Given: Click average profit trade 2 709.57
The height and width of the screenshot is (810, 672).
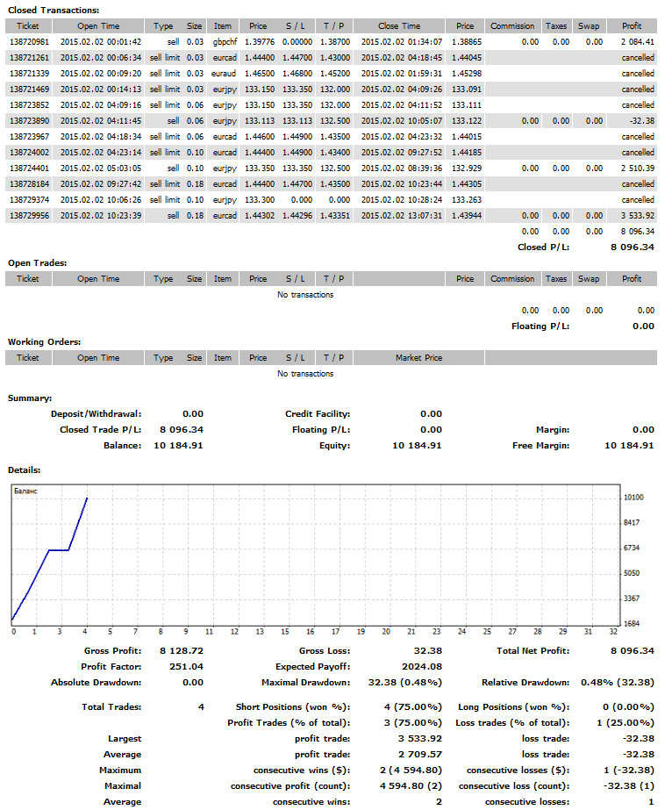Looking at the screenshot, I should click(420, 754).
